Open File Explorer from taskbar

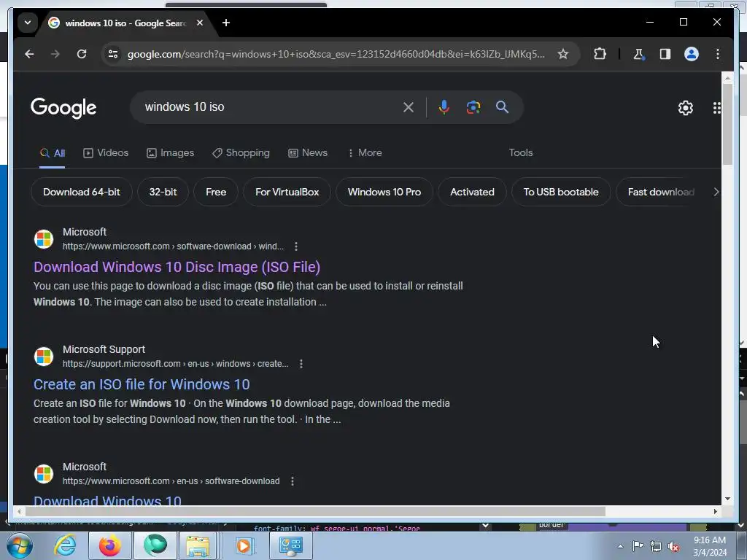198,545
